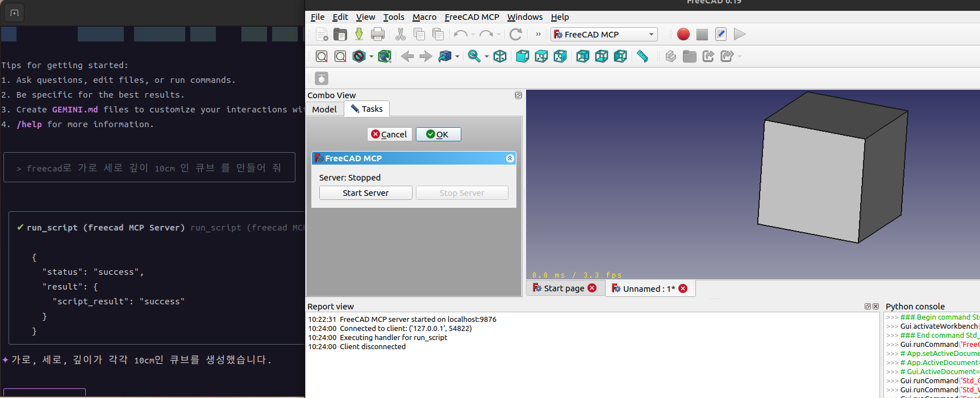Click Cancel in the Tasks panel
The width and height of the screenshot is (980, 398).
coord(390,135)
